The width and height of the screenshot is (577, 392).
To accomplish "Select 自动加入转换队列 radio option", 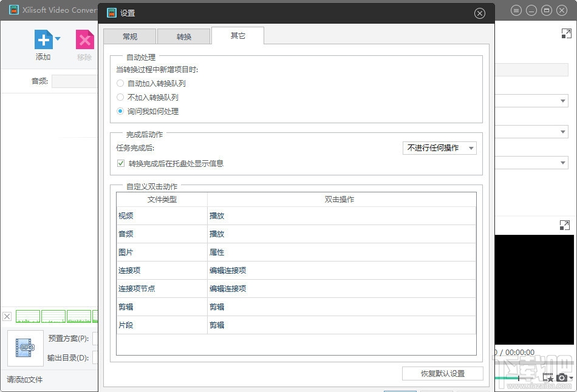I will tap(120, 83).
